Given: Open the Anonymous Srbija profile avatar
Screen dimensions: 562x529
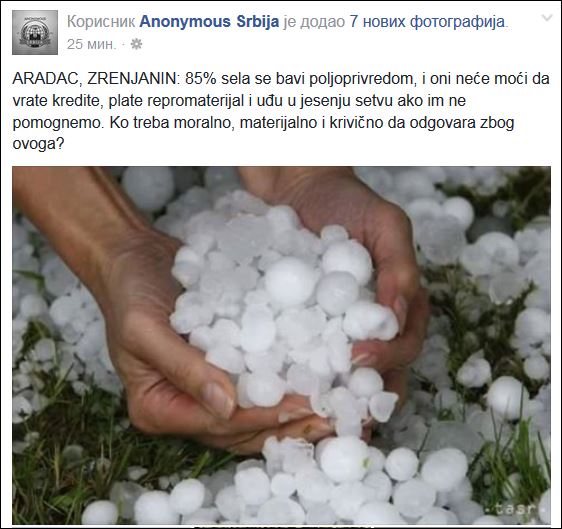Looking at the screenshot, I should click(35, 32).
